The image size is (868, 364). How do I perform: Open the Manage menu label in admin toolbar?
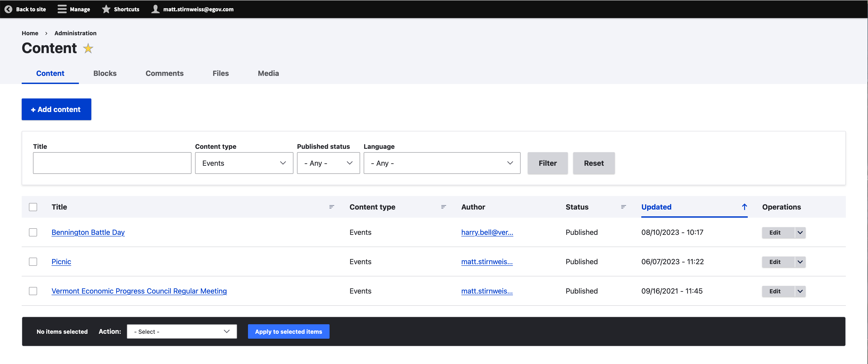pos(80,9)
